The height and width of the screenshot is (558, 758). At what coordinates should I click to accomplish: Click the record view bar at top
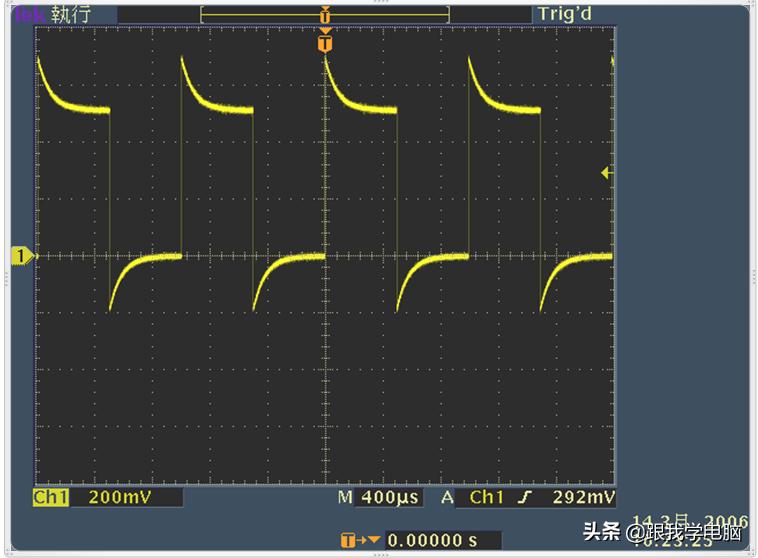[x=325, y=15]
